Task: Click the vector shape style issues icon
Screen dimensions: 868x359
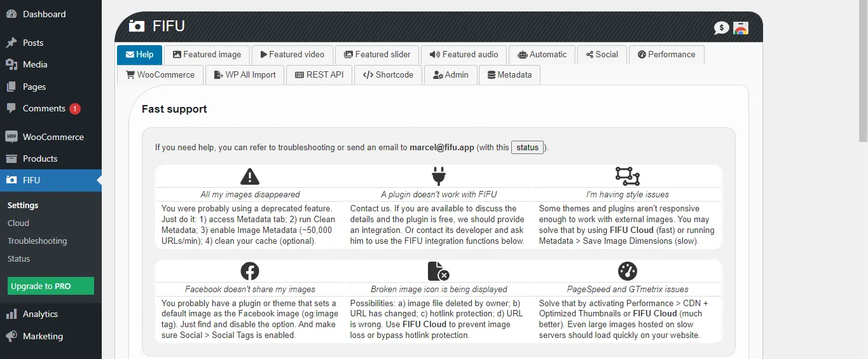Action: (x=627, y=176)
